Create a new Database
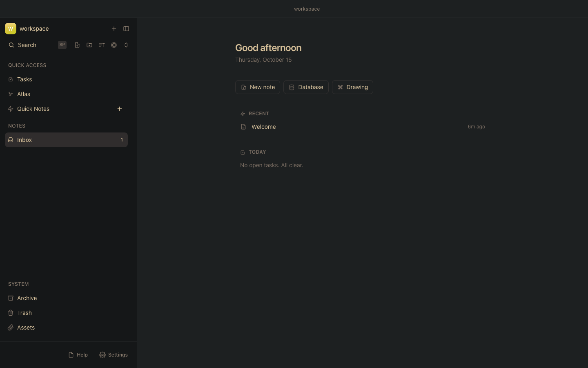Screen dimensions: 588x368 coord(306,87)
